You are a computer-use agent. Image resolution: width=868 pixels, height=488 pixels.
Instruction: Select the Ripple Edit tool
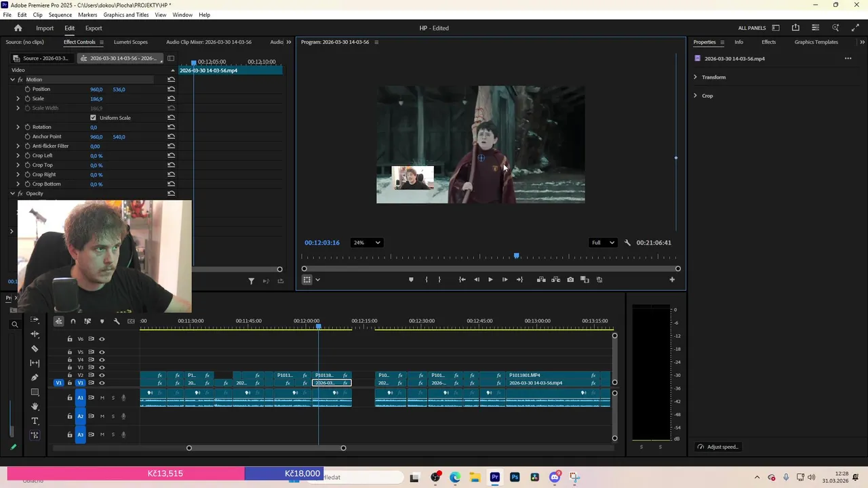pos(35,334)
